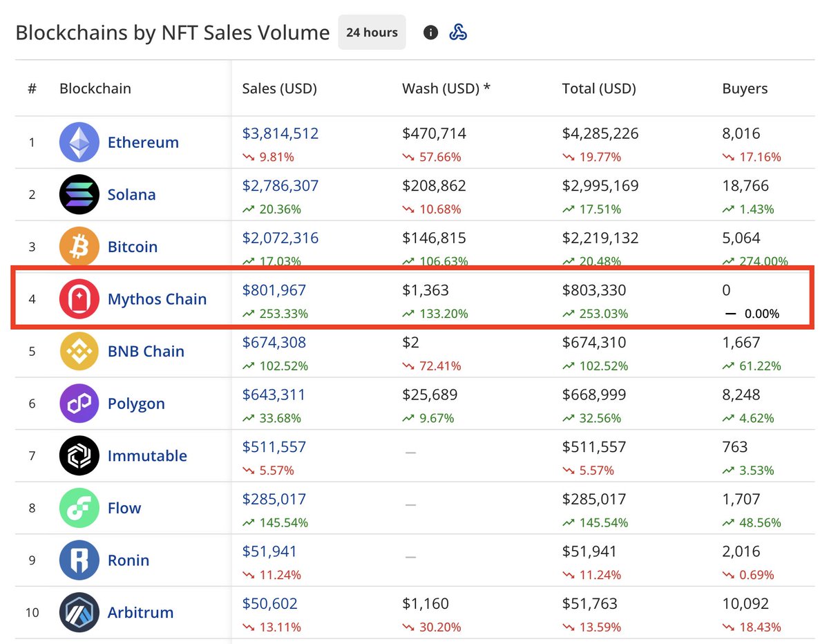Sort by the Sales (USD) column header

[x=279, y=88]
